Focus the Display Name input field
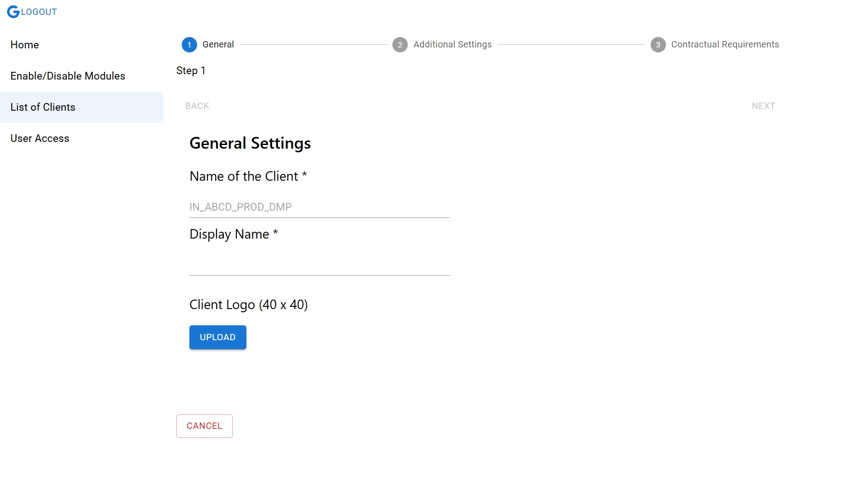868x488 pixels. (x=319, y=265)
